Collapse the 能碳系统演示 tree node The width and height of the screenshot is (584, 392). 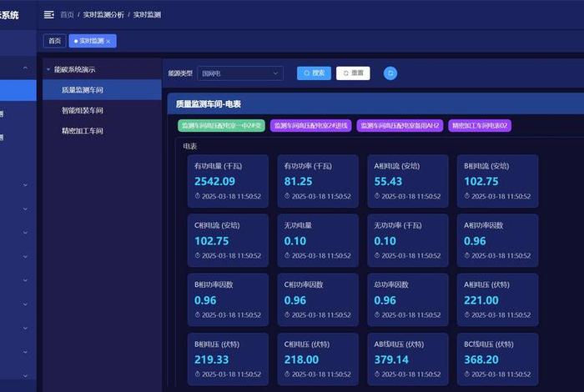point(48,70)
